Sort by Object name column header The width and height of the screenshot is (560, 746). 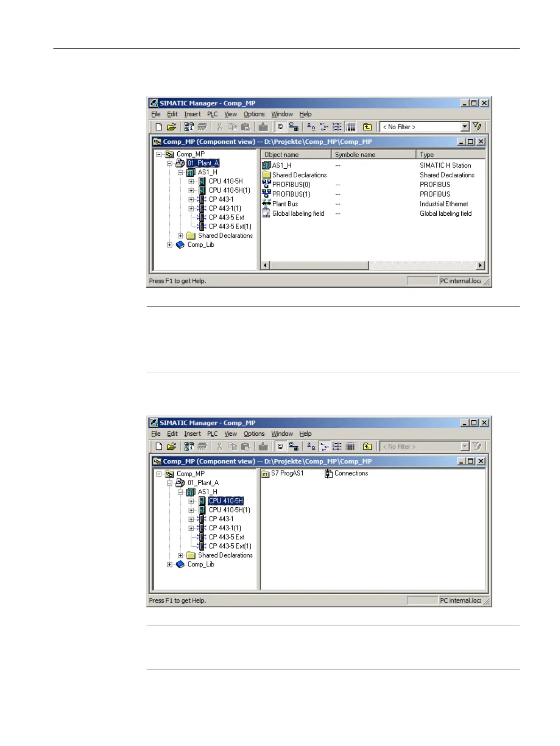click(296, 155)
